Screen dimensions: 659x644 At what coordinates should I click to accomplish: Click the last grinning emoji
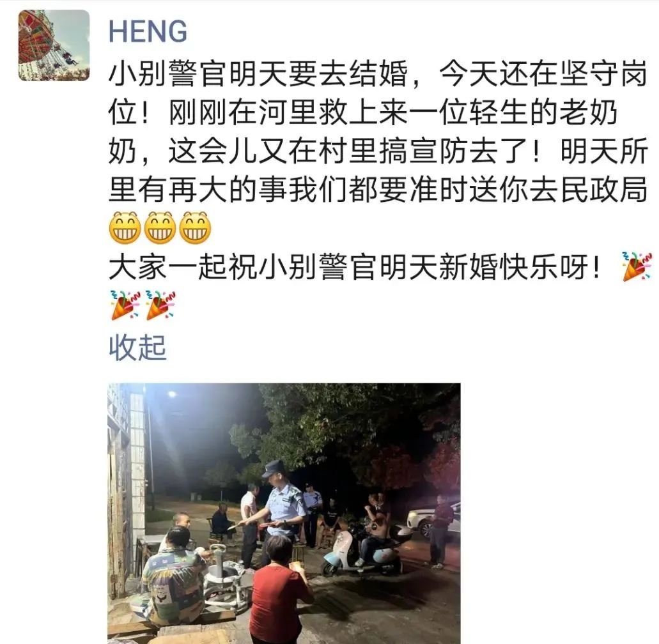point(195,228)
